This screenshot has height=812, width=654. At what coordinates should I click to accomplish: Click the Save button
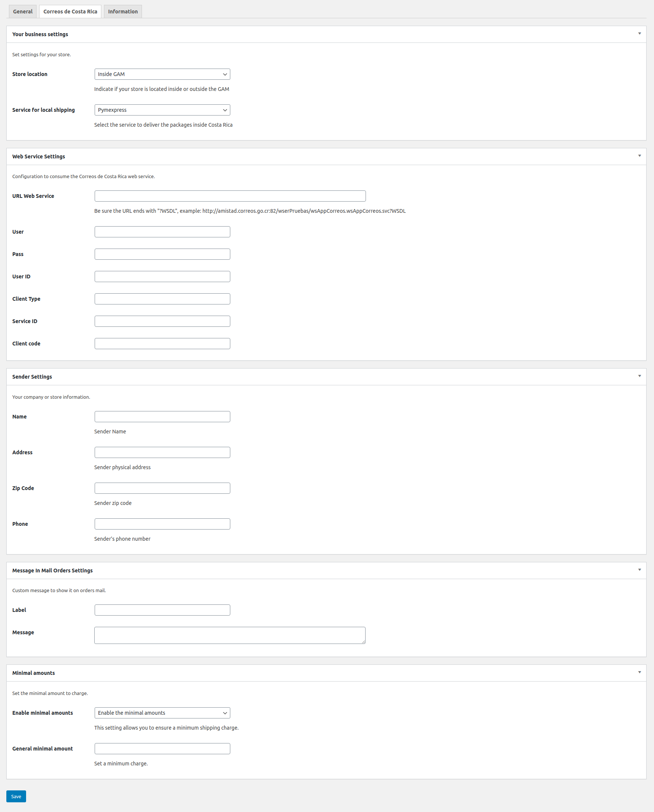point(16,797)
